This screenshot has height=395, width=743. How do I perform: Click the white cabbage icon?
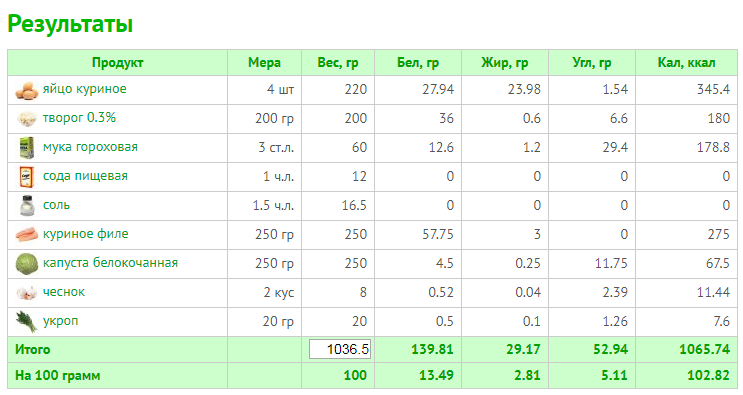27,264
